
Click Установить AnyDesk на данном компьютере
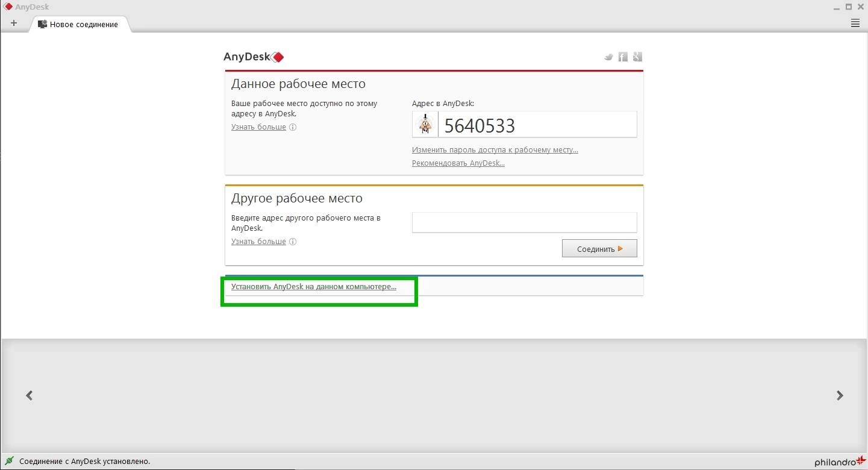314,287
